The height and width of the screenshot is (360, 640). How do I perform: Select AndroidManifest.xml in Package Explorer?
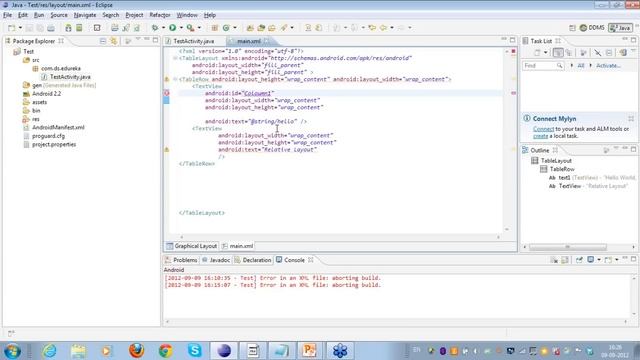coord(54,127)
